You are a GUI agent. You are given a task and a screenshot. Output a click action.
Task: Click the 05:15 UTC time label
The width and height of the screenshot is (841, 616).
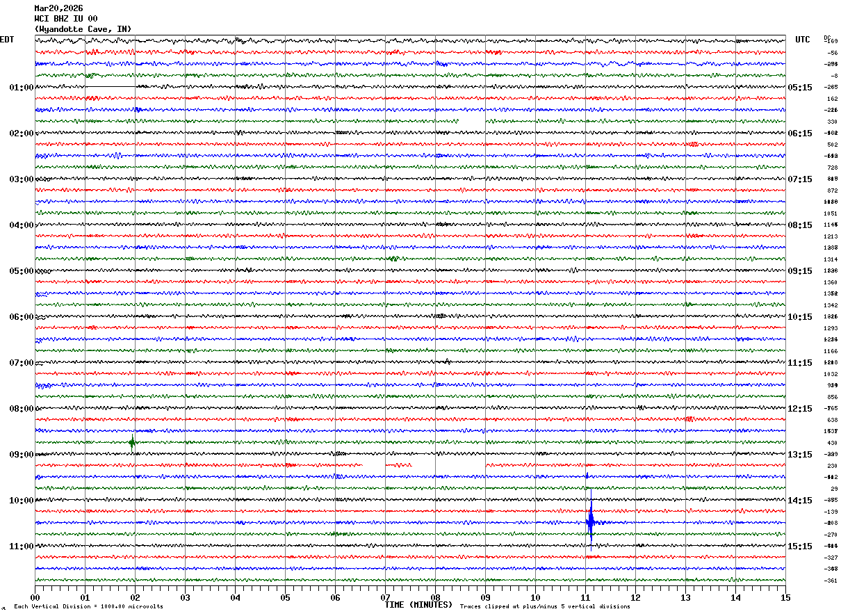click(x=800, y=88)
